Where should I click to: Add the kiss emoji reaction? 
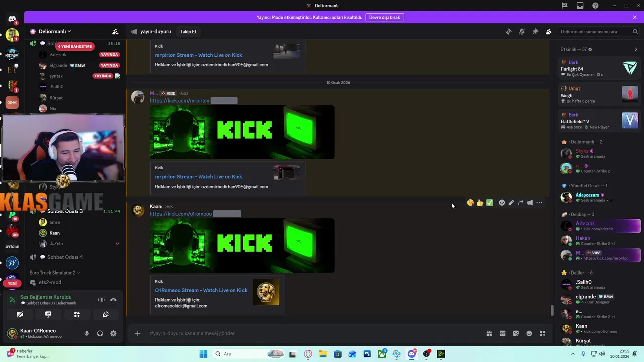click(470, 203)
